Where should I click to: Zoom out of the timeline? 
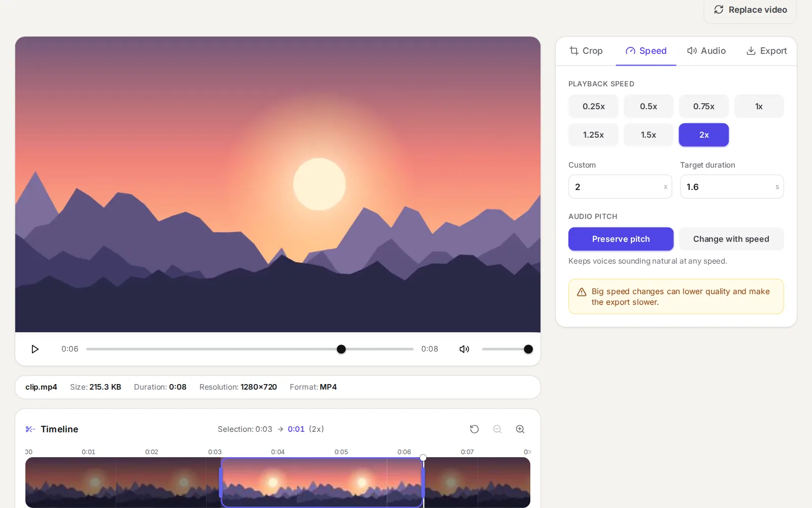point(497,429)
